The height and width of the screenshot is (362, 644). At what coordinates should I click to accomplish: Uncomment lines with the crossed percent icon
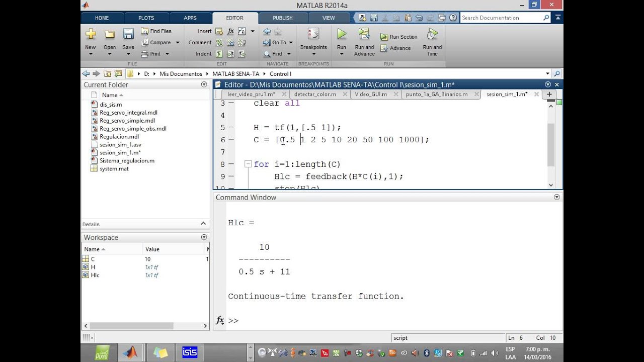pyautogui.click(x=230, y=43)
